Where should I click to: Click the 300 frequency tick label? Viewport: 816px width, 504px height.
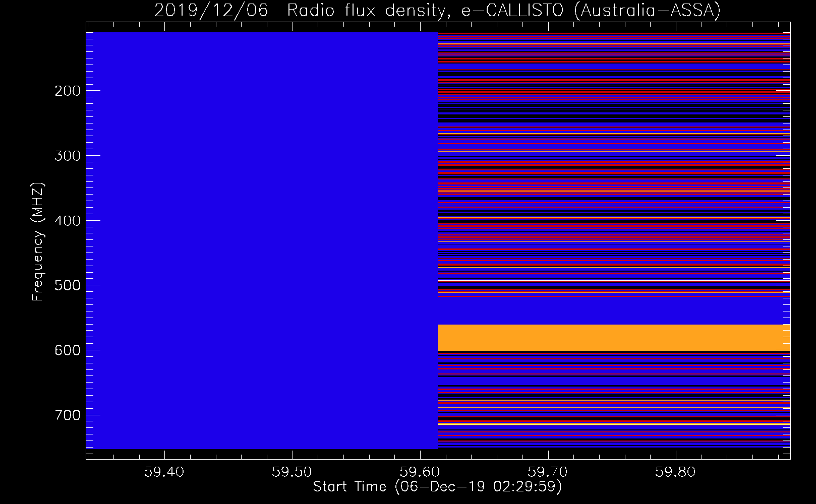point(68,156)
